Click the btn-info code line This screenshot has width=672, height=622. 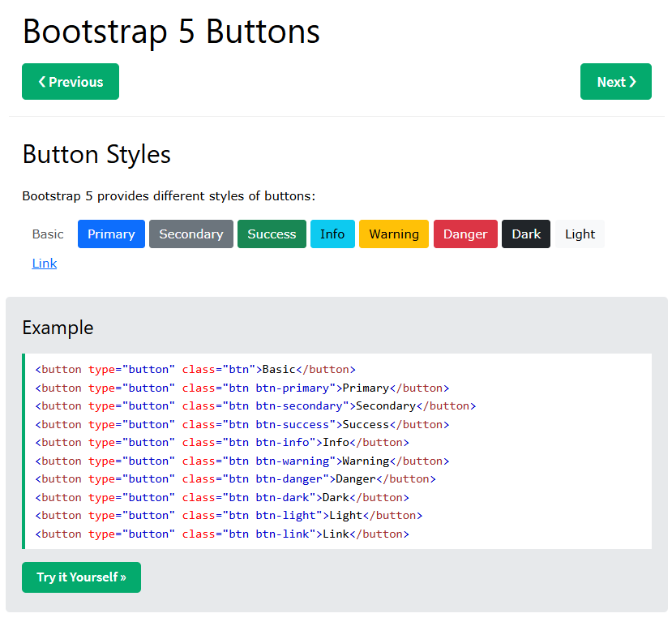[x=222, y=443]
